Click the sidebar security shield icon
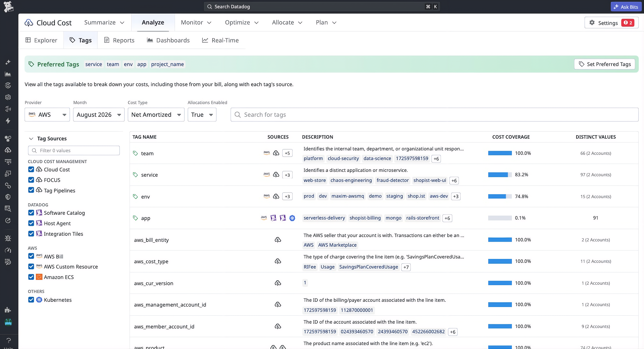 pos(8,197)
